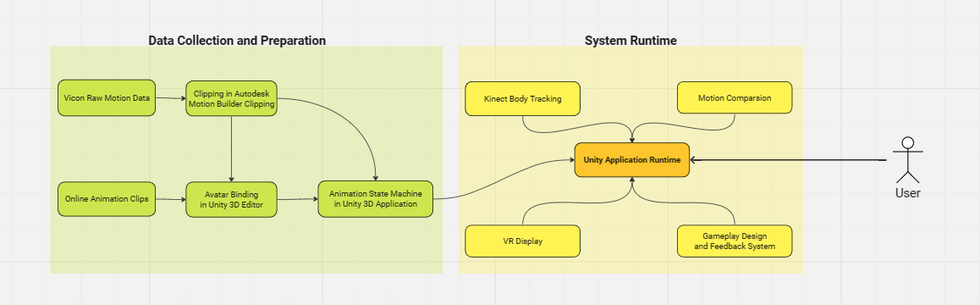Select the VR Display box
The height and width of the screenshot is (305, 980).
522,241
